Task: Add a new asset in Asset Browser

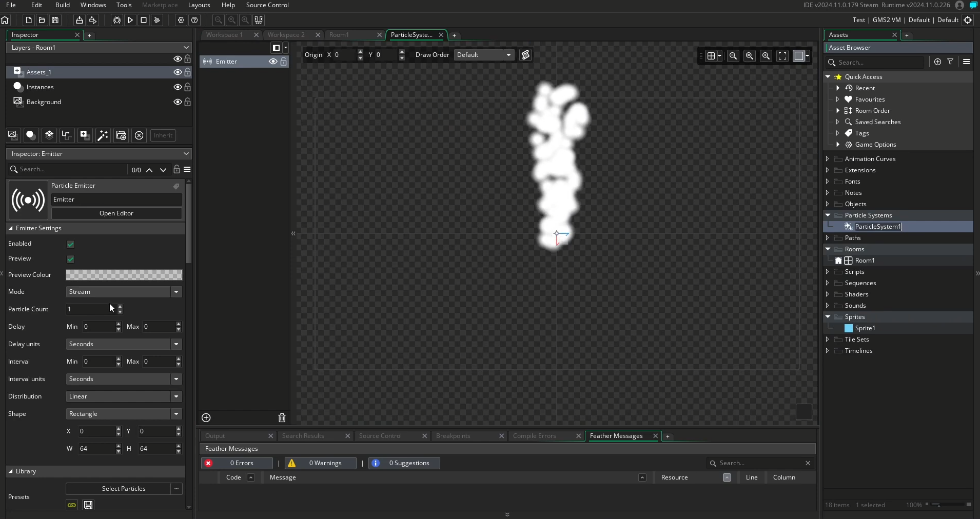Action: [938, 62]
